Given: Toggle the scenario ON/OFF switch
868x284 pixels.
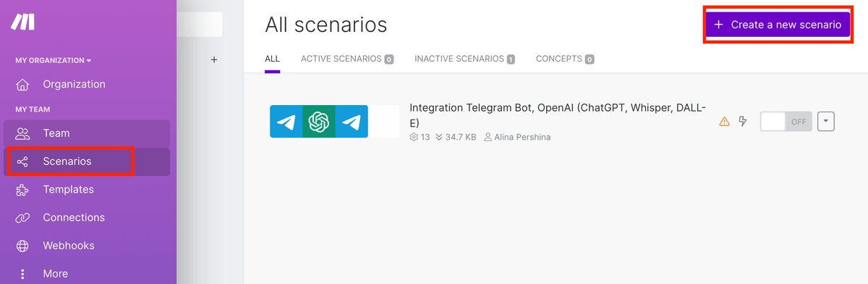Looking at the screenshot, I should (x=786, y=122).
